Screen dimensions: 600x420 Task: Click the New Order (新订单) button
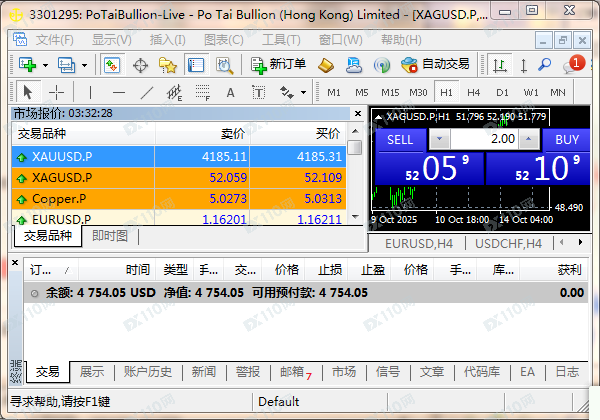[279, 64]
